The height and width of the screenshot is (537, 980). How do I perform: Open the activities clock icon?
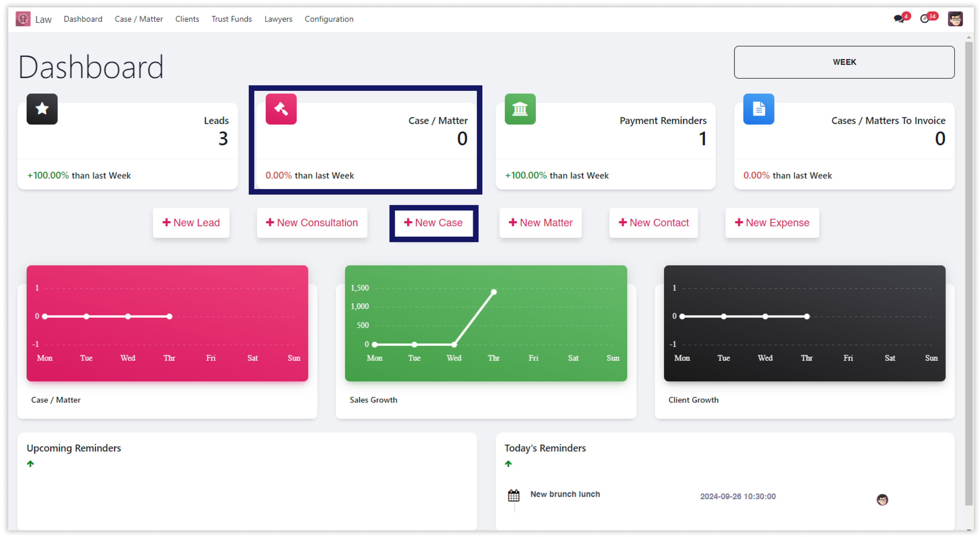924,19
